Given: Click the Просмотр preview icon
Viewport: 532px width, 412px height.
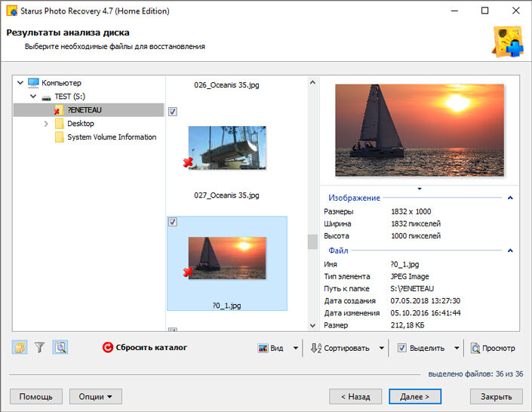Looking at the screenshot, I should tap(475, 348).
